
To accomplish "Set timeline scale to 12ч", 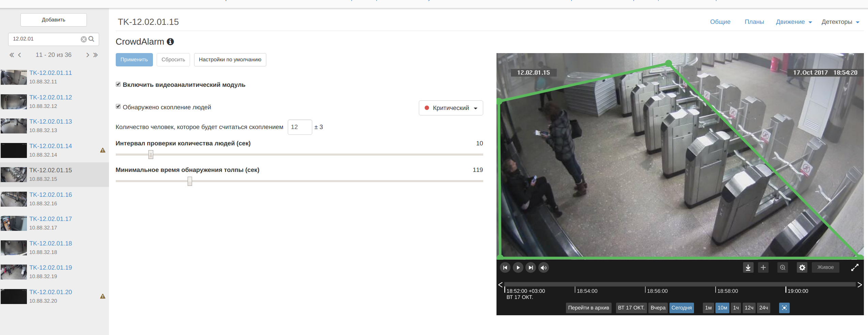I will click(749, 308).
